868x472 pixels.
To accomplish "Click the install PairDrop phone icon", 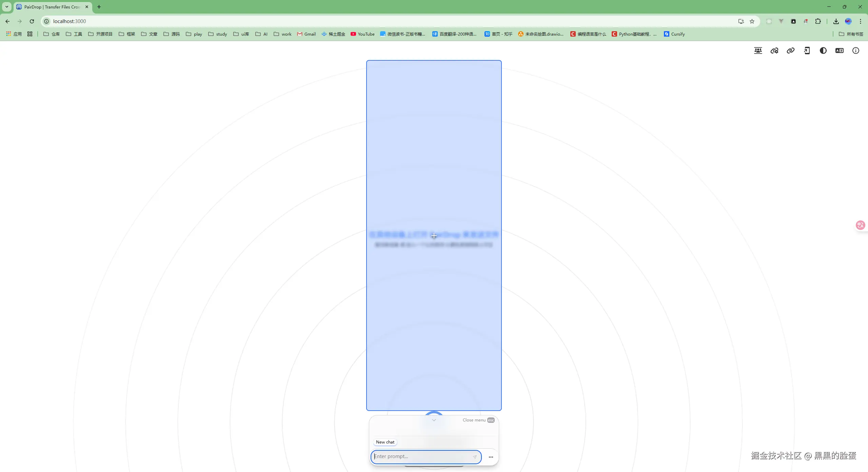I will [807, 51].
